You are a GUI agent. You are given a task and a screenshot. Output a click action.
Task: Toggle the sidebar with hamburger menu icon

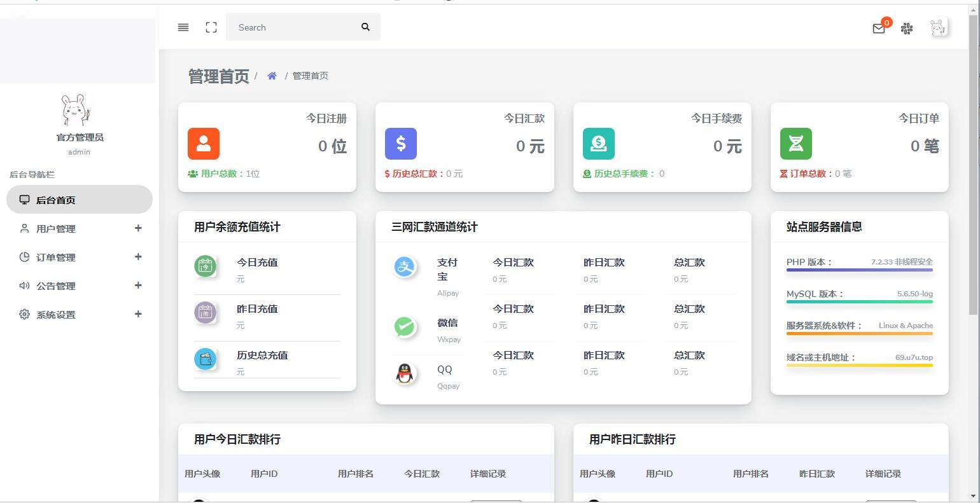[183, 27]
